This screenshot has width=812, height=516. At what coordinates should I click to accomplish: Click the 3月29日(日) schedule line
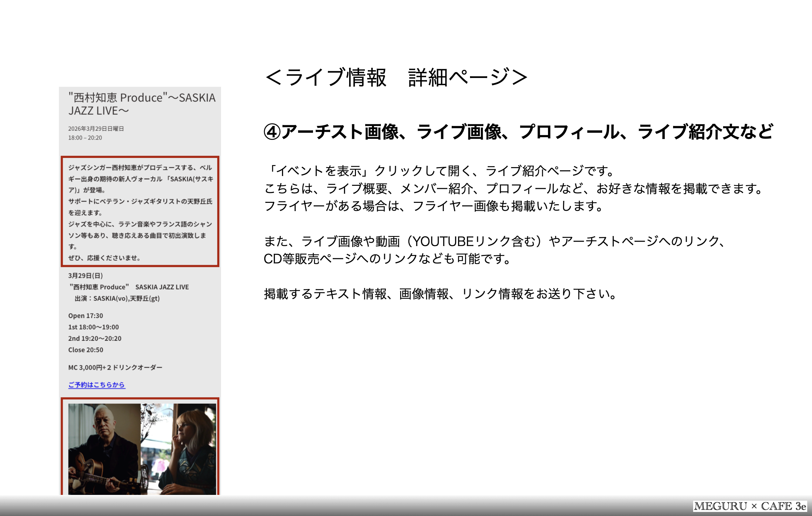click(x=85, y=276)
